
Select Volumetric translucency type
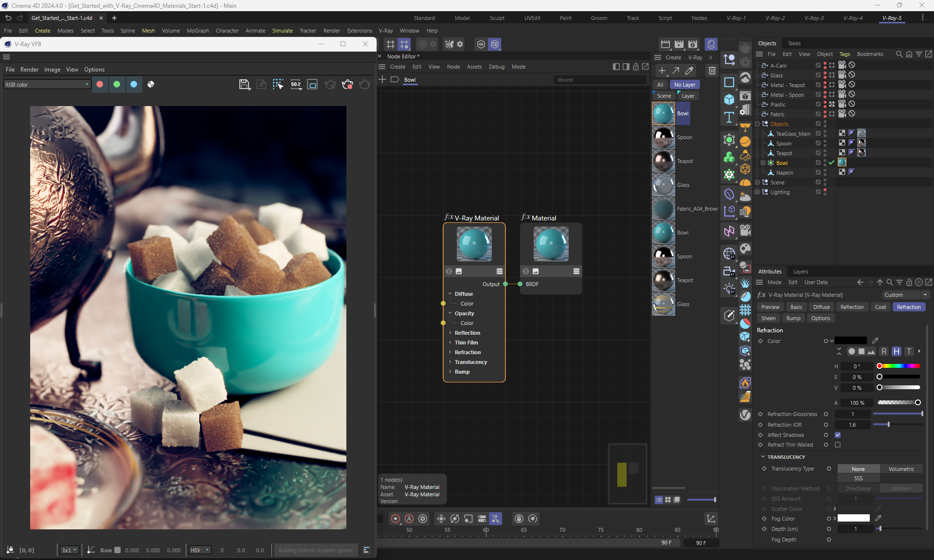pos(901,469)
